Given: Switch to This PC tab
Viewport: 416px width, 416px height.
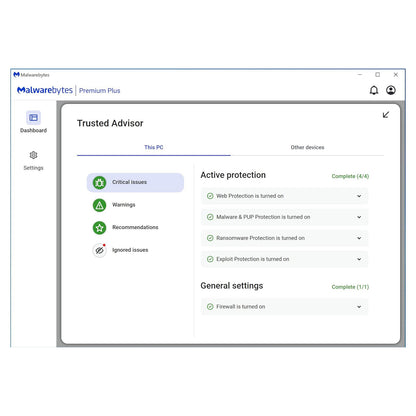Looking at the screenshot, I should pos(154,147).
